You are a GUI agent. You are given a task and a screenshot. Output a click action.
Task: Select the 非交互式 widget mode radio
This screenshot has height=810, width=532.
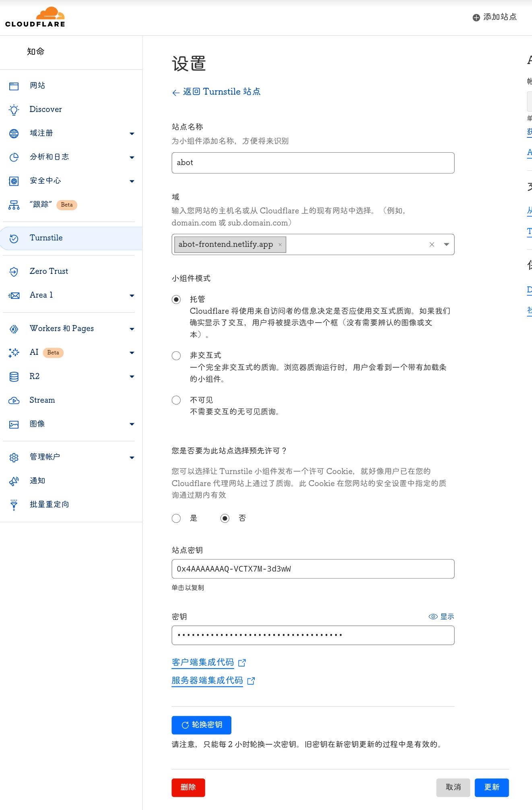[176, 355]
